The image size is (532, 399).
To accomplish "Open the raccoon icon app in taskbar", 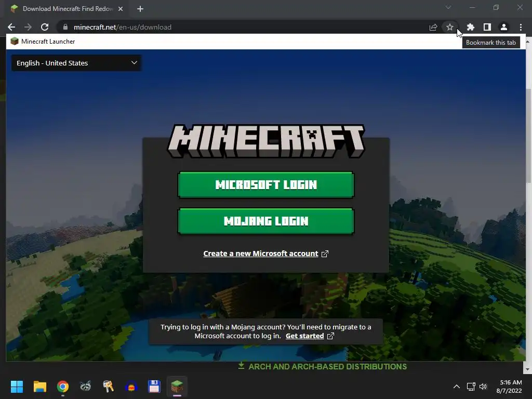I will click(86, 387).
